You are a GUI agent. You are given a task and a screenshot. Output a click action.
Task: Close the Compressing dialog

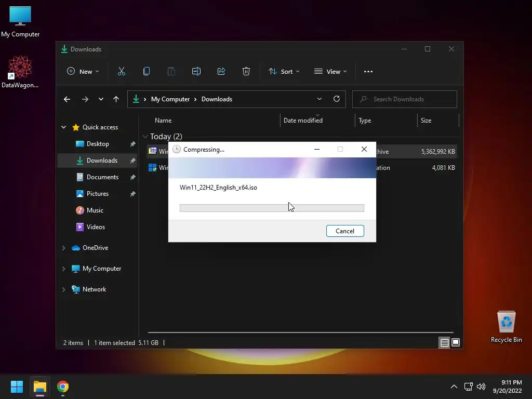(364, 149)
